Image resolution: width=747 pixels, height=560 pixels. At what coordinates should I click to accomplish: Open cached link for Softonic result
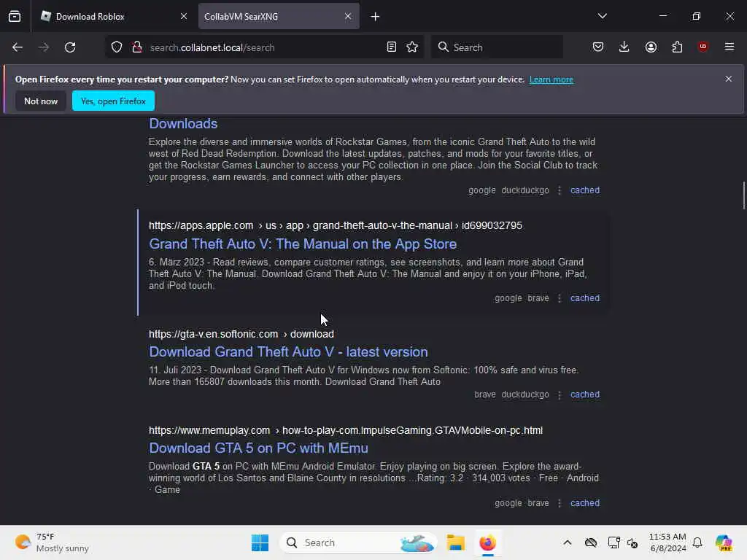(585, 394)
